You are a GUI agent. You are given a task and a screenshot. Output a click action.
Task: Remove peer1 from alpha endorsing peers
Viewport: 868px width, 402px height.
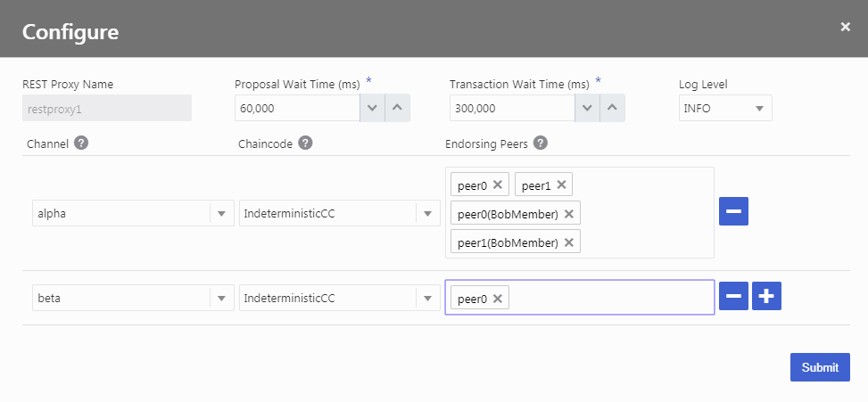[x=561, y=185]
